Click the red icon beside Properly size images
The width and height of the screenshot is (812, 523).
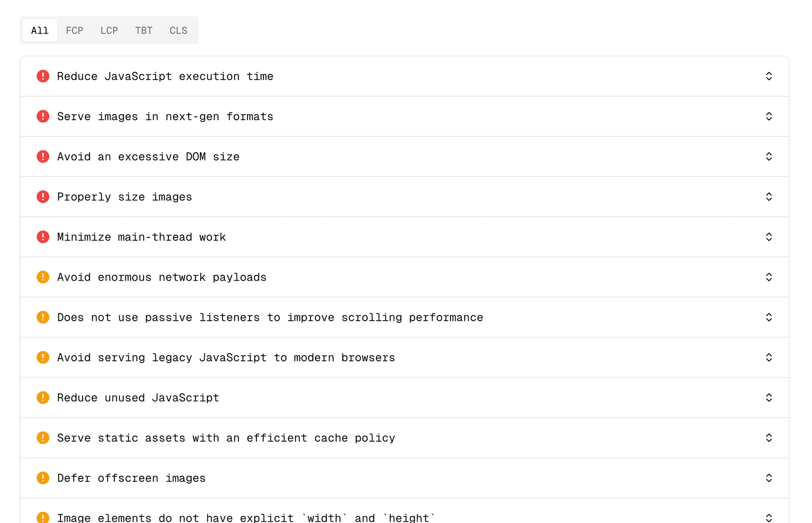click(43, 197)
